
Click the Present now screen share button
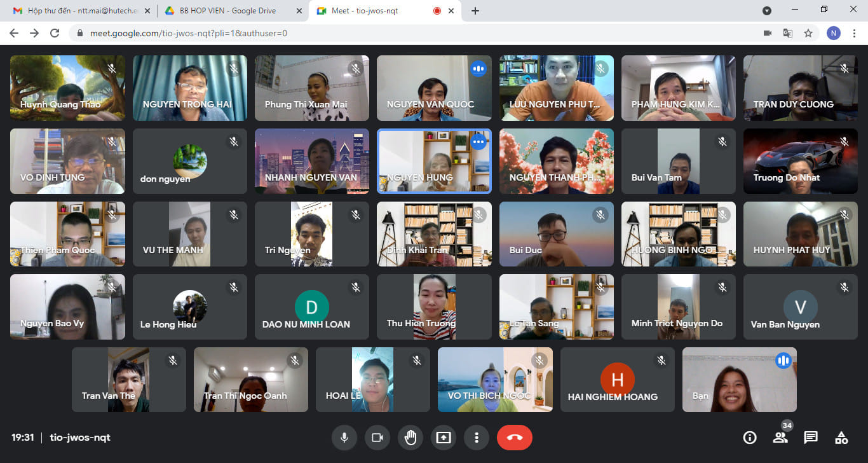point(443,438)
